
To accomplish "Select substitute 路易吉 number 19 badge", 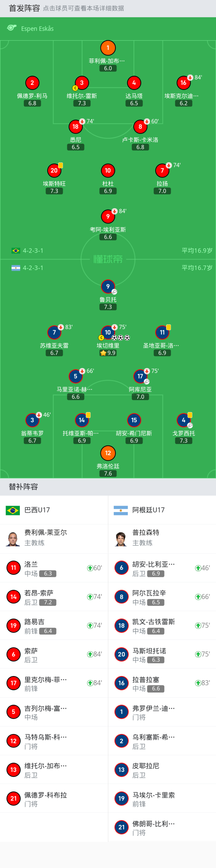I will pyautogui.click(x=13, y=625).
